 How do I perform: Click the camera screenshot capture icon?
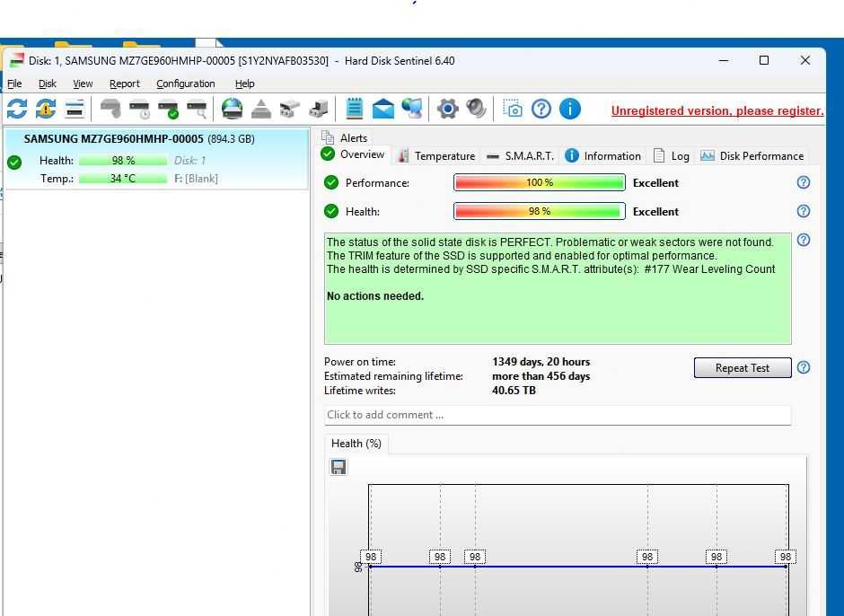[x=513, y=109]
